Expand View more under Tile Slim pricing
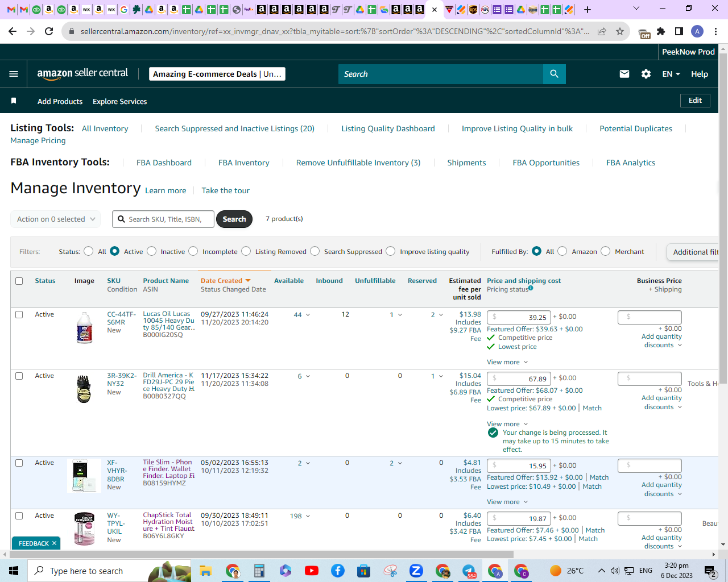Screen dimensions: 728x582 507,502
